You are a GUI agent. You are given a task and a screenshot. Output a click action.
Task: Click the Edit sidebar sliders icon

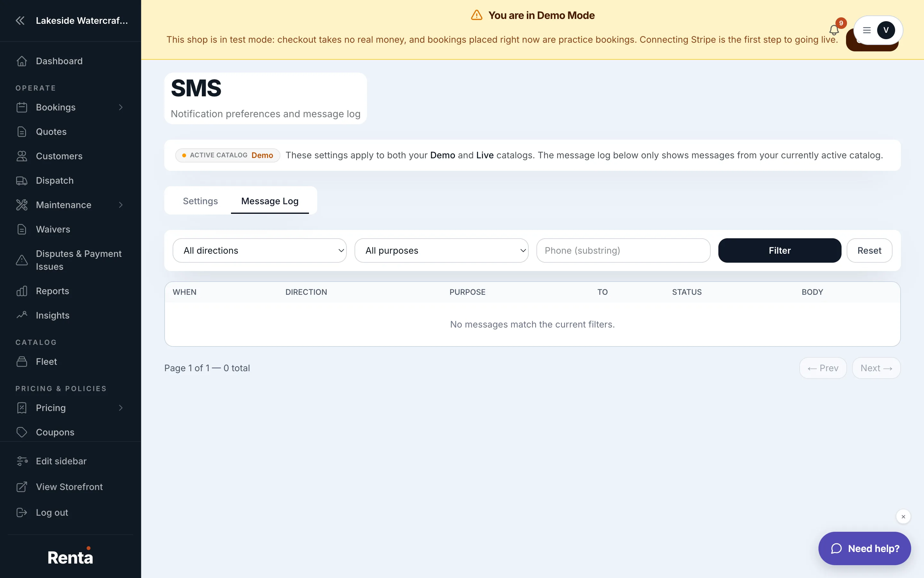[x=22, y=461]
